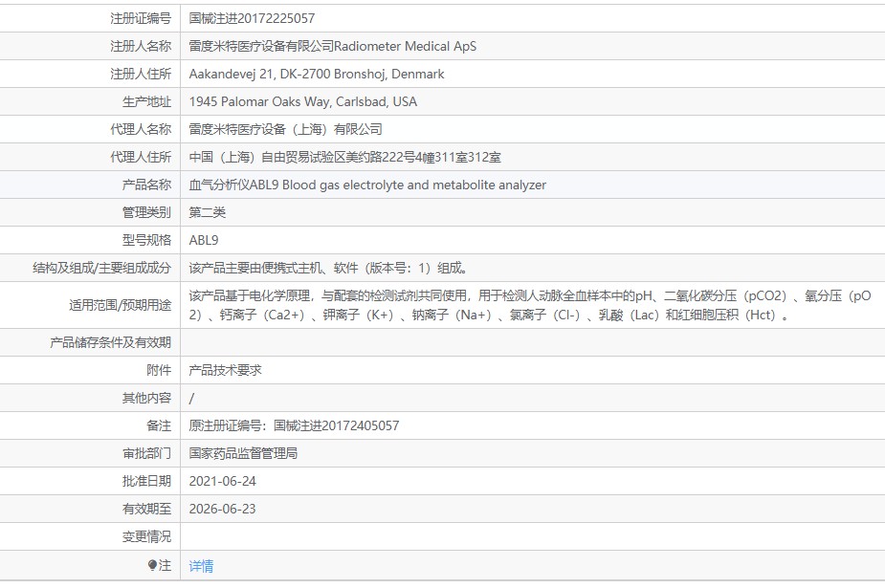Click the bulb icon beside 注

tap(152, 565)
